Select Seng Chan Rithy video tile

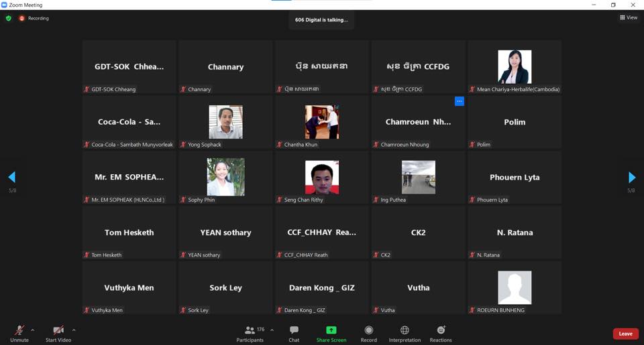click(x=322, y=178)
